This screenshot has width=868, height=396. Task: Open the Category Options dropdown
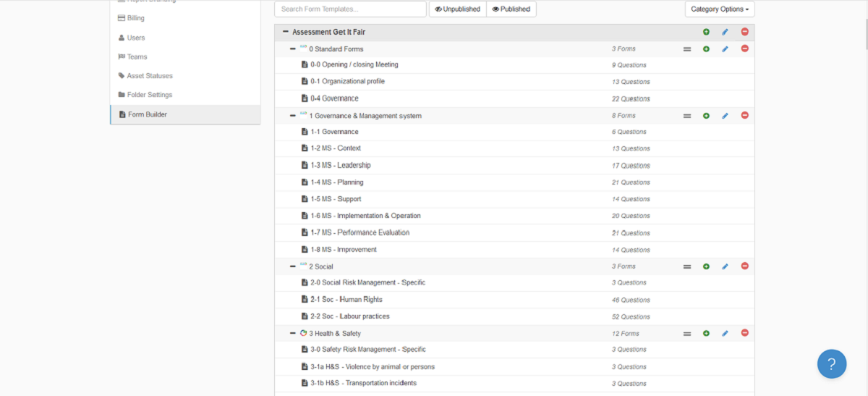pyautogui.click(x=719, y=9)
